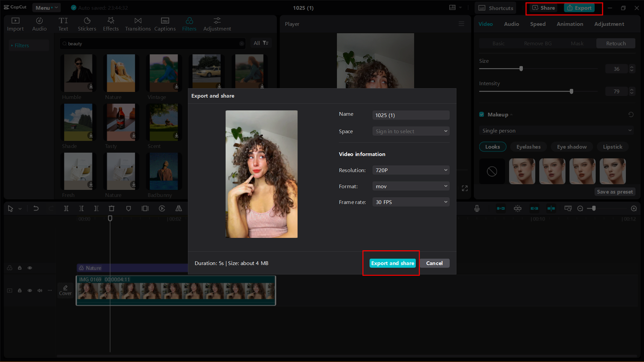The height and width of the screenshot is (362, 644).
Task: Click the add marker shield icon
Action: point(128,208)
